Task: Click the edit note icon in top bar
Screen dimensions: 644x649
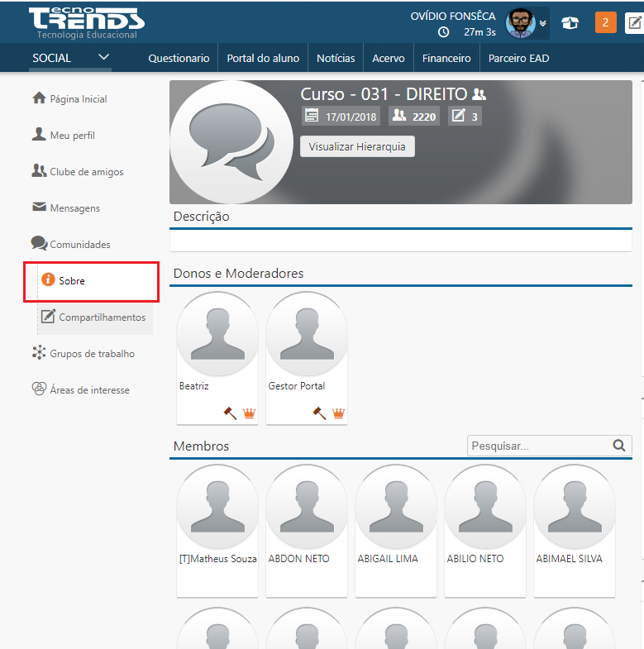Action: [635, 23]
